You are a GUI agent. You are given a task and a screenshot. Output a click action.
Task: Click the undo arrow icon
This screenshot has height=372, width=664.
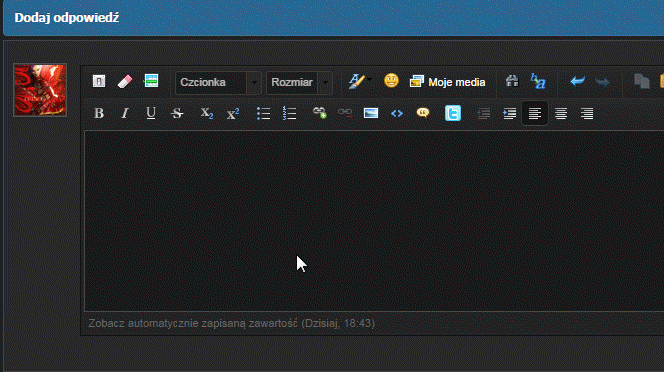coord(577,81)
